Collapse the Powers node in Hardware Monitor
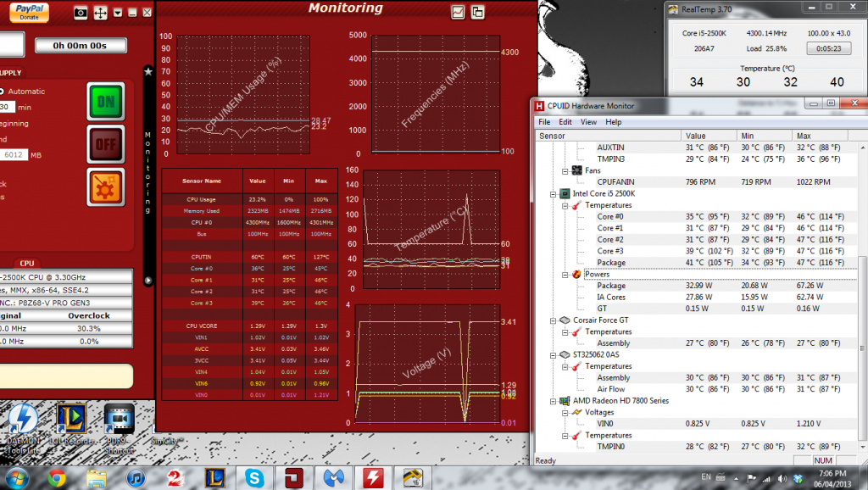This screenshot has height=490, width=868. pos(565,275)
